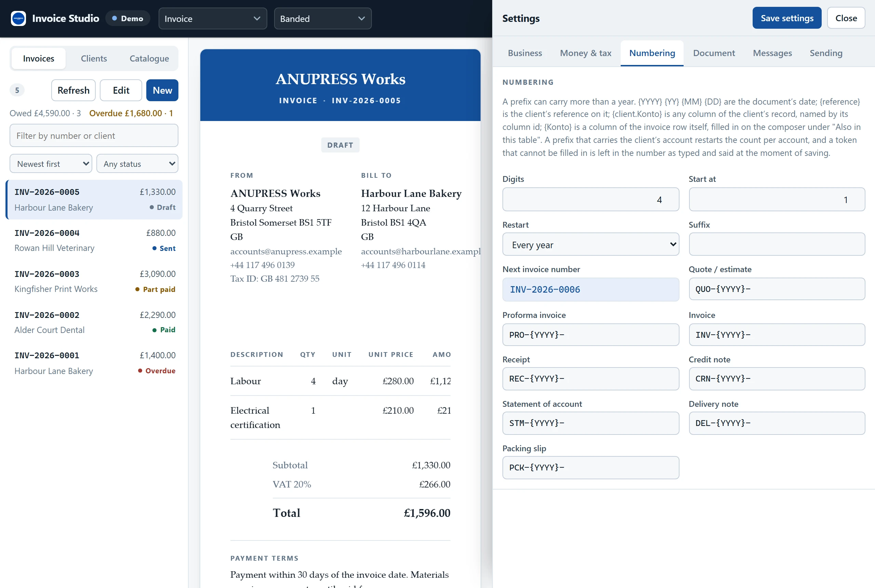Screen dimensions: 875x588
Task: Click the empty Suffix field
Action: click(777, 244)
